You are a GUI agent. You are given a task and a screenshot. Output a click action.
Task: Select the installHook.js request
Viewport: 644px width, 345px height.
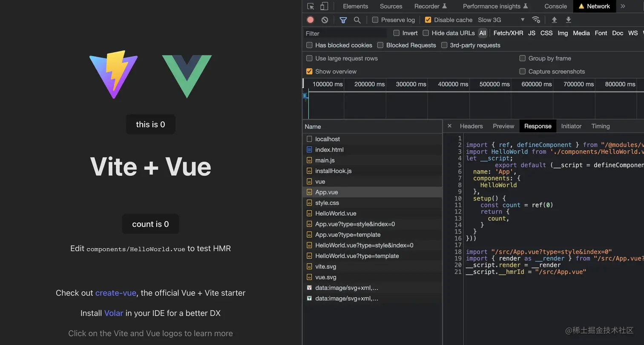[372, 171]
